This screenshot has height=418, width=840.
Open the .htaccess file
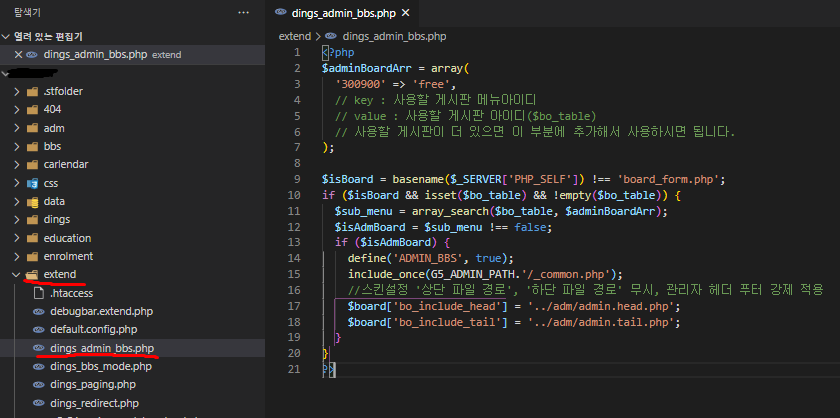pyautogui.click(x=73, y=293)
